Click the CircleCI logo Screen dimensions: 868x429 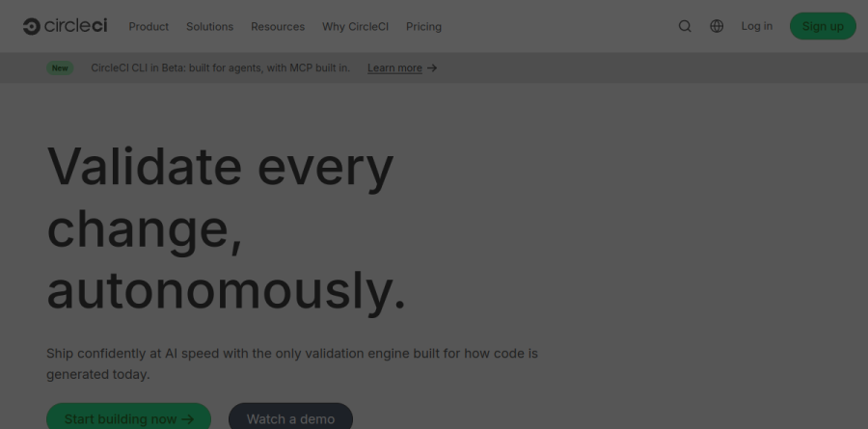tap(65, 26)
